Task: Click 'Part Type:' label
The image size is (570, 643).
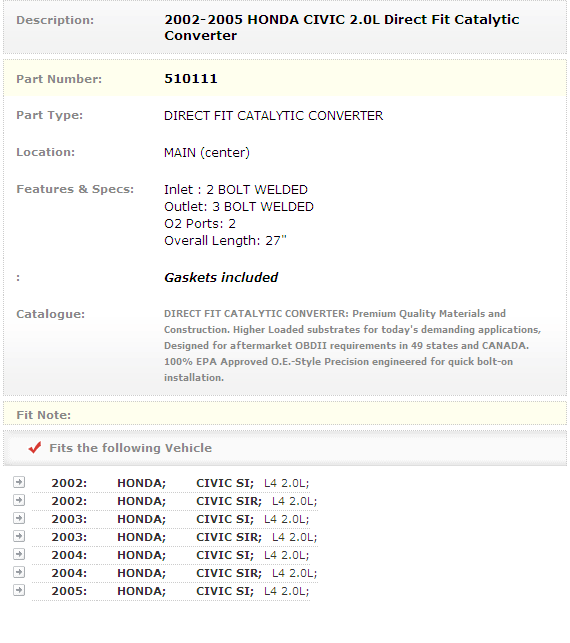Action: coord(50,115)
